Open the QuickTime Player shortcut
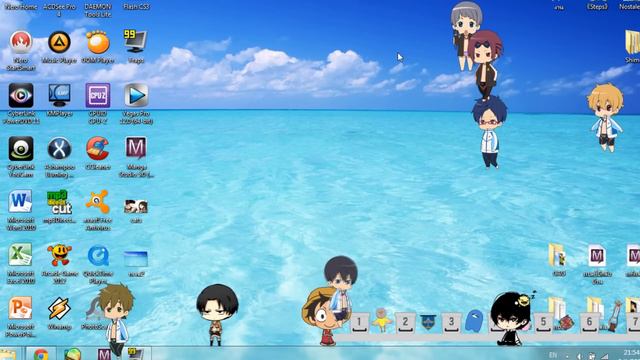The width and height of the screenshot is (640, 360). tap(98, 256)
